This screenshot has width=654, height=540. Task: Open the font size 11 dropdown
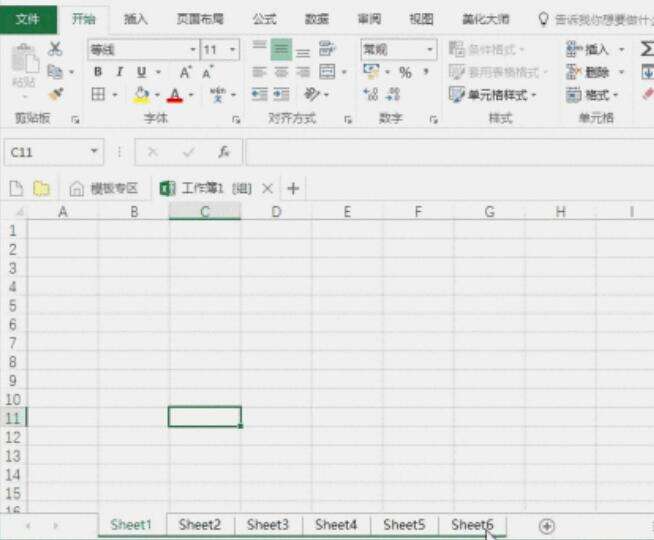coord(232,50)
